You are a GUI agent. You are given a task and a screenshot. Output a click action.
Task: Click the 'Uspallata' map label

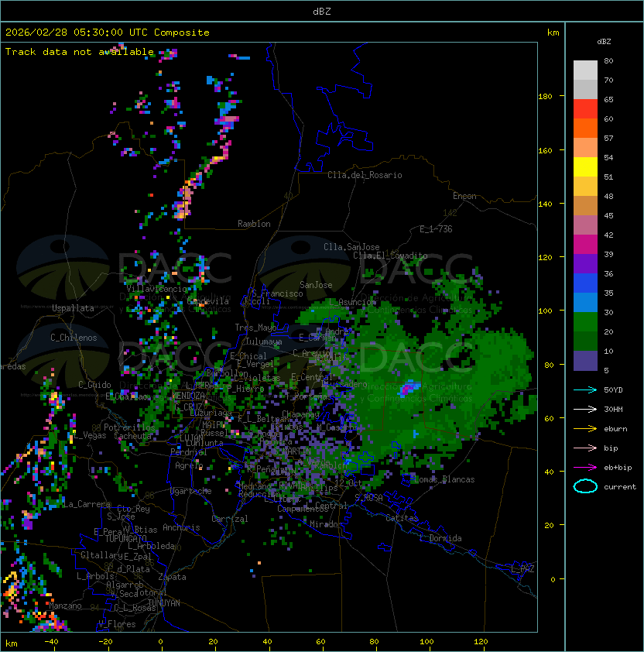tap(73, 308)
